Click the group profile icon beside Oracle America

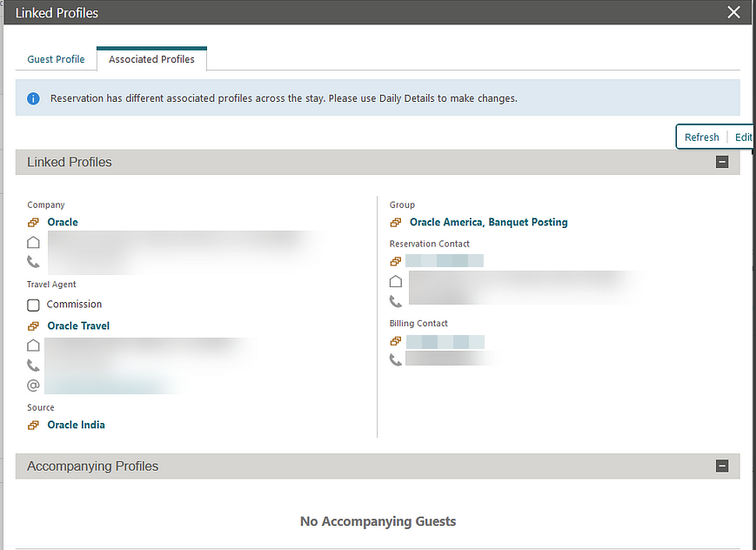pyautogui.click(x=396, y=222)
